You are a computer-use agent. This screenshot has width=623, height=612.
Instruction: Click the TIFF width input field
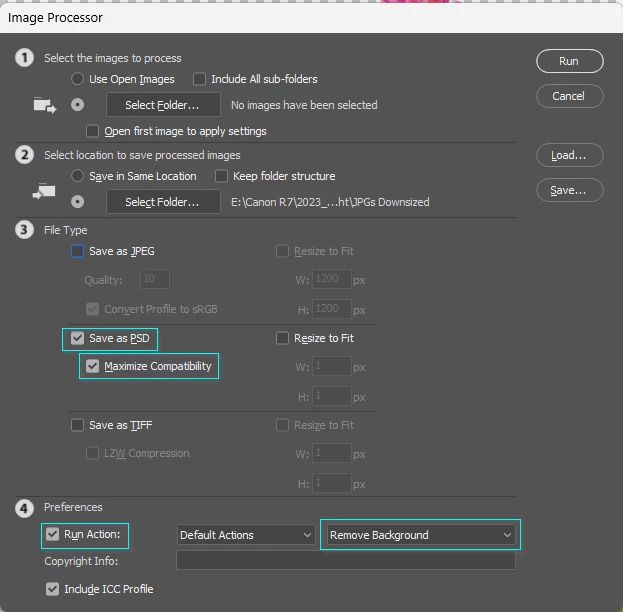click(x=332, y=453)
